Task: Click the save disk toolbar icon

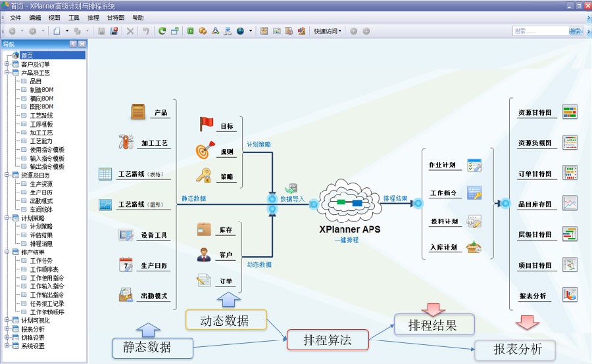Action: point(114,31)
